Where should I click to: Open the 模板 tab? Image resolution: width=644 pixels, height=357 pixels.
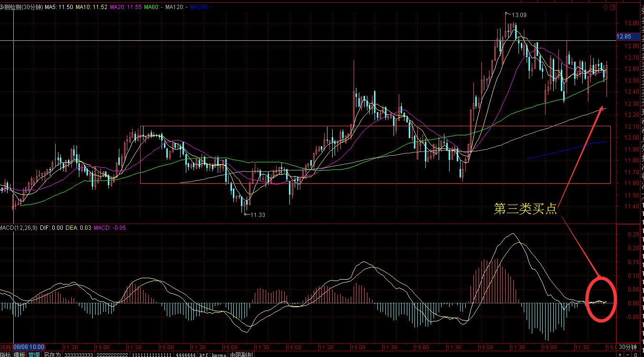coord(19,354)
